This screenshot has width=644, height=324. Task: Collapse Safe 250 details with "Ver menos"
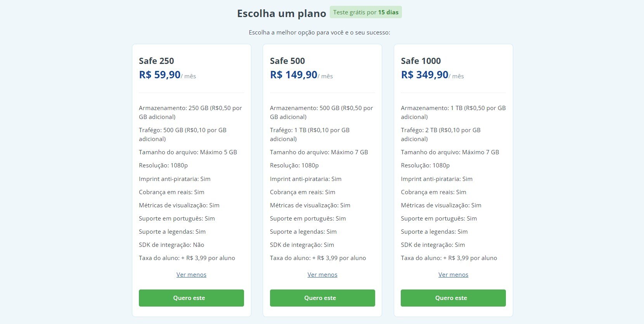pos(191,275)
